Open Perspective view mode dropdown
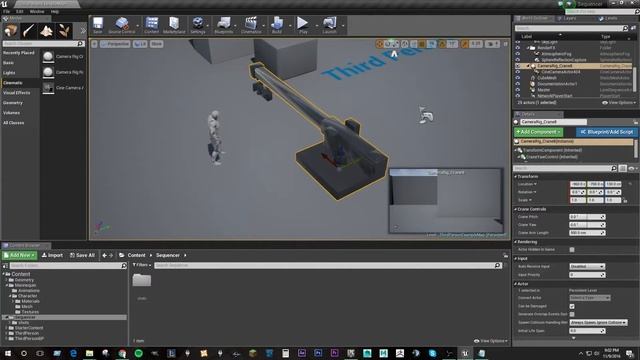The width and height of the screenshot is (640, 360). click(115, 44)
